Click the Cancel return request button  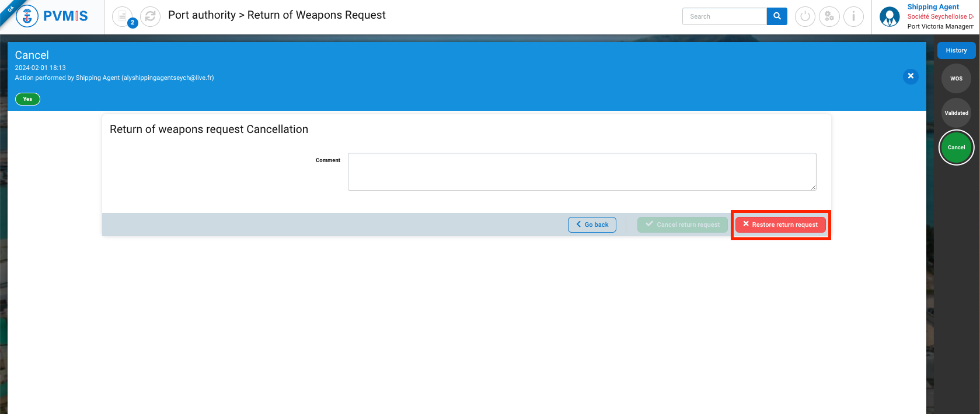(682, 224)
